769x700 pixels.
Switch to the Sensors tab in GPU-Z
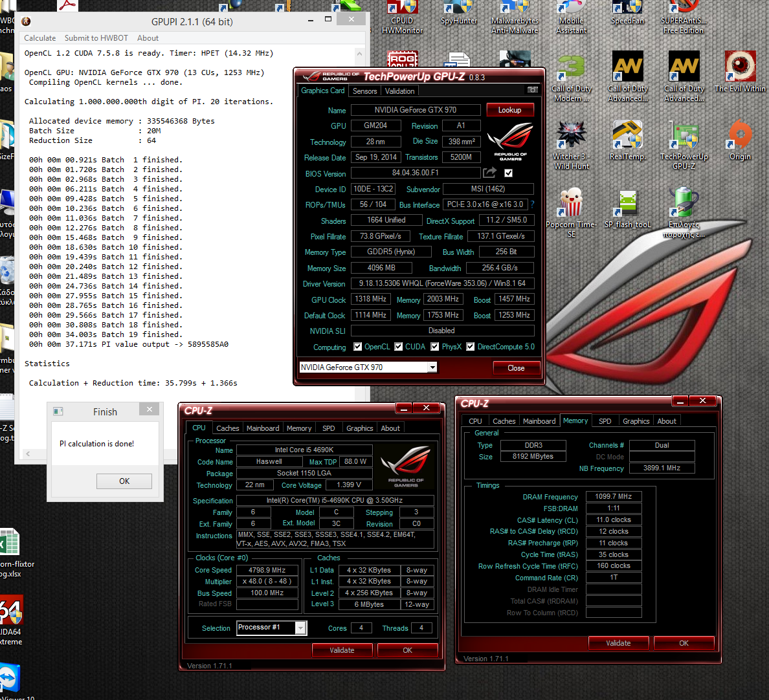[x=365, y=91]
